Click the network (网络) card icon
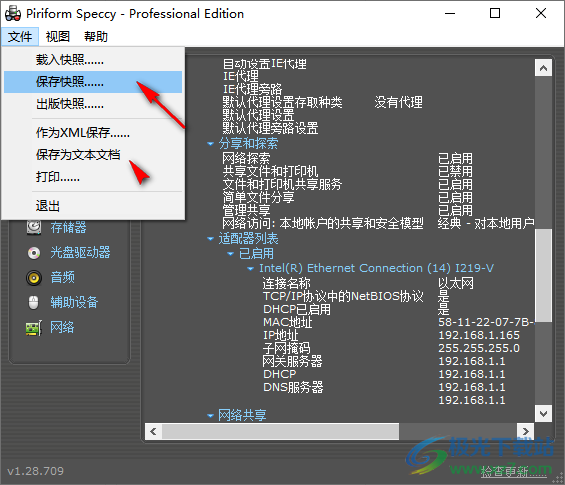 click(x=34, y=328)
